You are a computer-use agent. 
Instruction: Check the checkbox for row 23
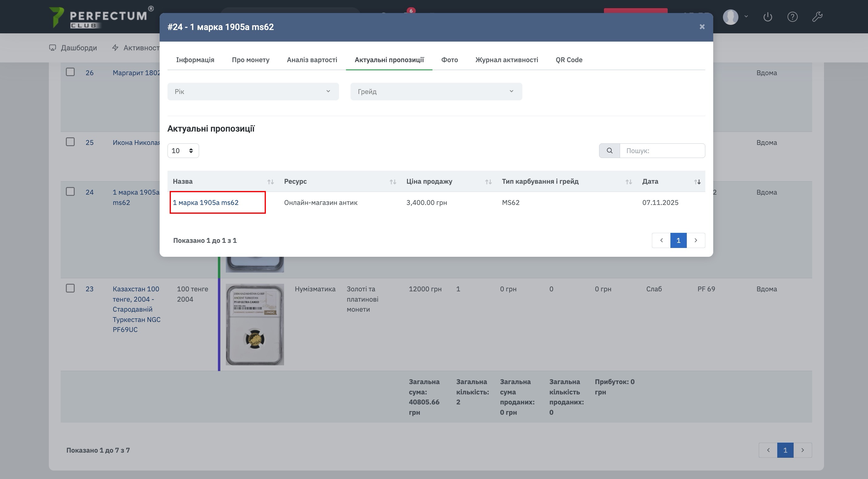pos(70,288)
